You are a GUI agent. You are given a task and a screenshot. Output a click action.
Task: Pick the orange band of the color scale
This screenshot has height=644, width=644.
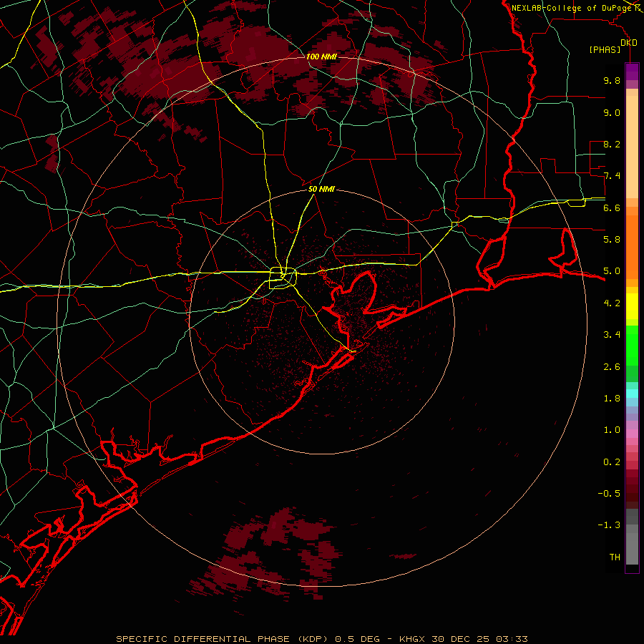point(632,248)
